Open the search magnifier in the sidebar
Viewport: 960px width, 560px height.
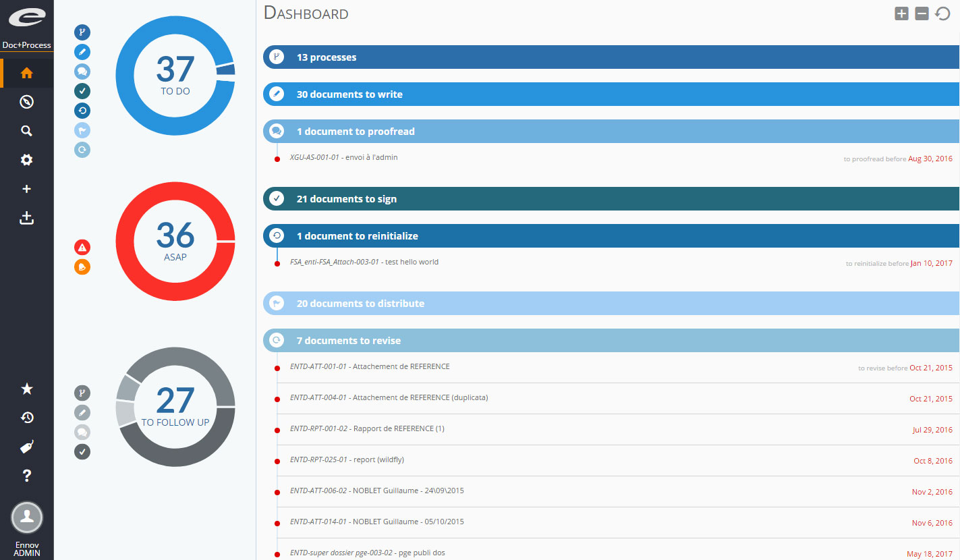[x=27, y=131]
